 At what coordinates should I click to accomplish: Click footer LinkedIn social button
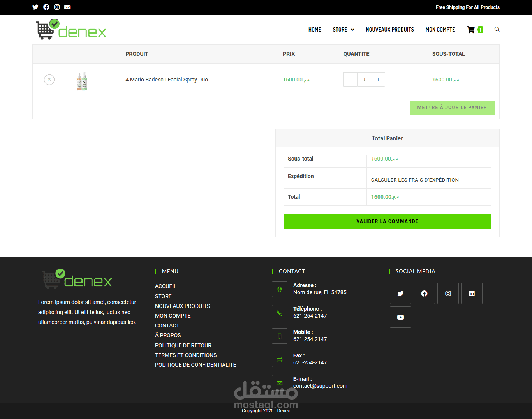472,293
